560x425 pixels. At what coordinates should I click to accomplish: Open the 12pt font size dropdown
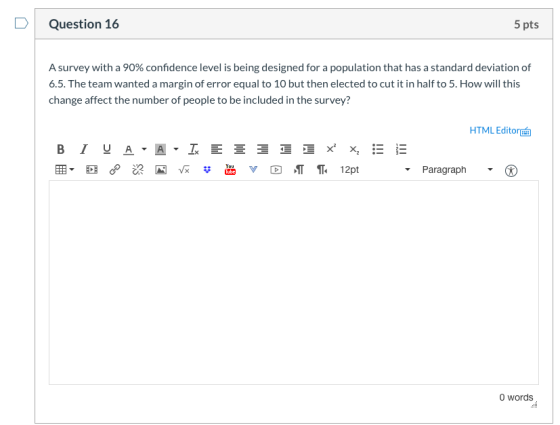click(x=375, y=170)
